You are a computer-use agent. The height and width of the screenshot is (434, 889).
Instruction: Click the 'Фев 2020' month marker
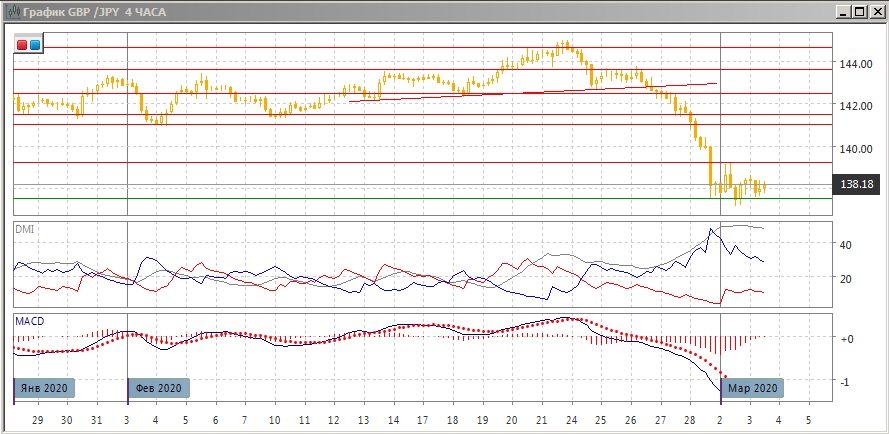point(159,389)
